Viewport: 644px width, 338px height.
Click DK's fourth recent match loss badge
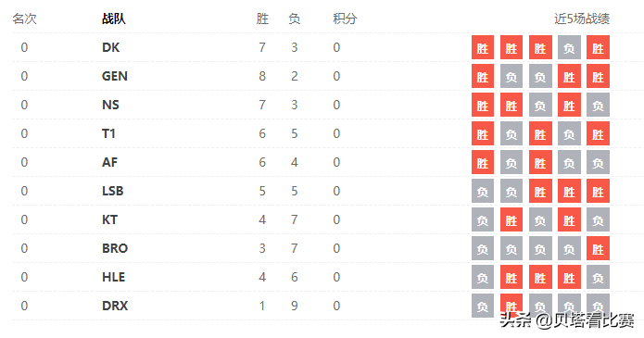pos(569,47)
